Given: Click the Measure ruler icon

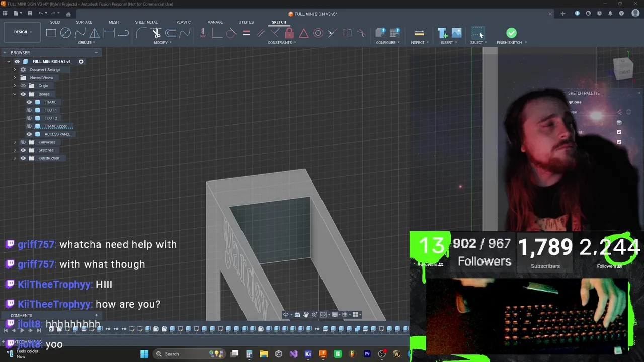Looking at the screenshot, I should pos(419,33).
